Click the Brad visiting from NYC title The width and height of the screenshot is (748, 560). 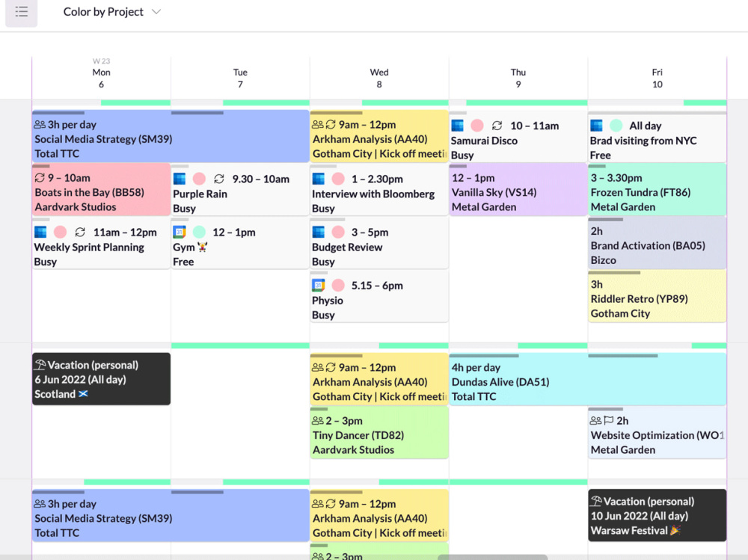[643, 141]
